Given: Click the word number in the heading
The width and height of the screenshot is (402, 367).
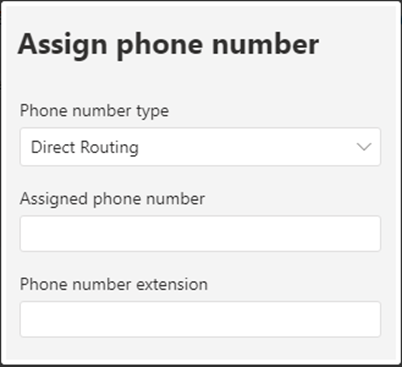Looking at the screenshot, I should click(x=266, y=44).
